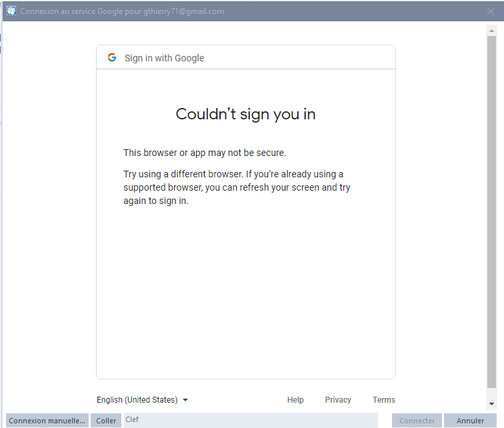Click the scrollbar up arrow
Viewport: 504px width, 428px height.
[491, 31]
